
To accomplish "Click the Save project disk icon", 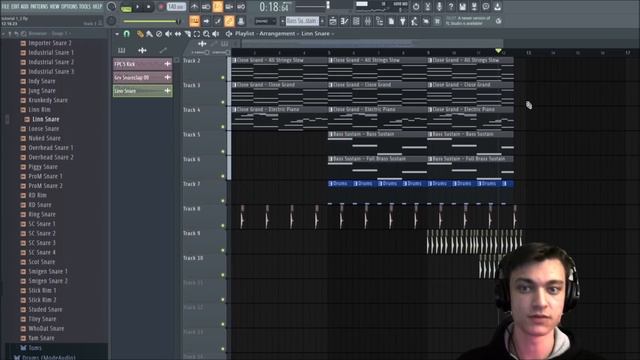I will (x=462, y=7).
